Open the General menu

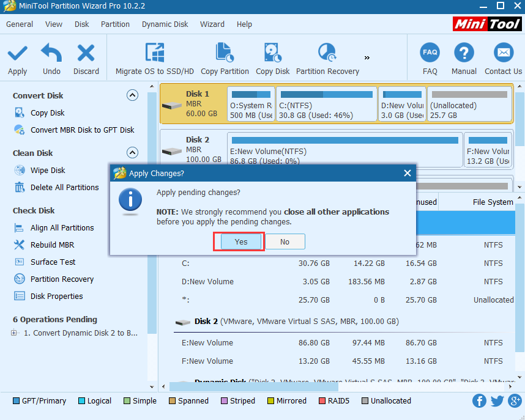(20, 24)
